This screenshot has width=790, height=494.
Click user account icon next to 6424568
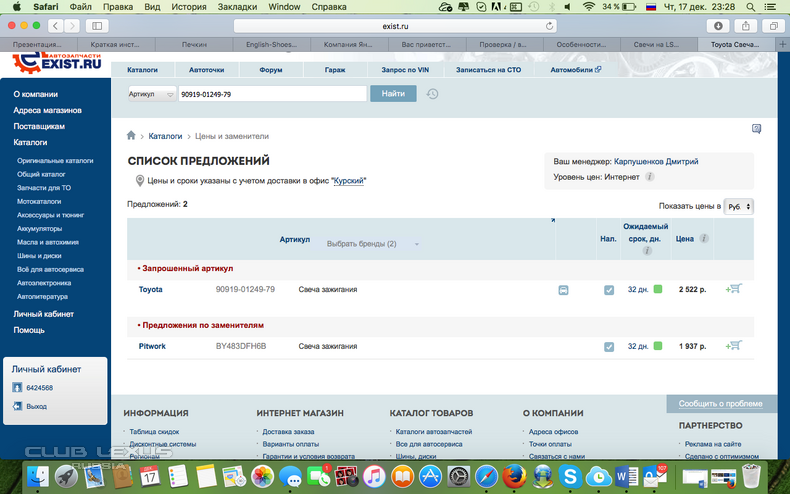[17, 388]
